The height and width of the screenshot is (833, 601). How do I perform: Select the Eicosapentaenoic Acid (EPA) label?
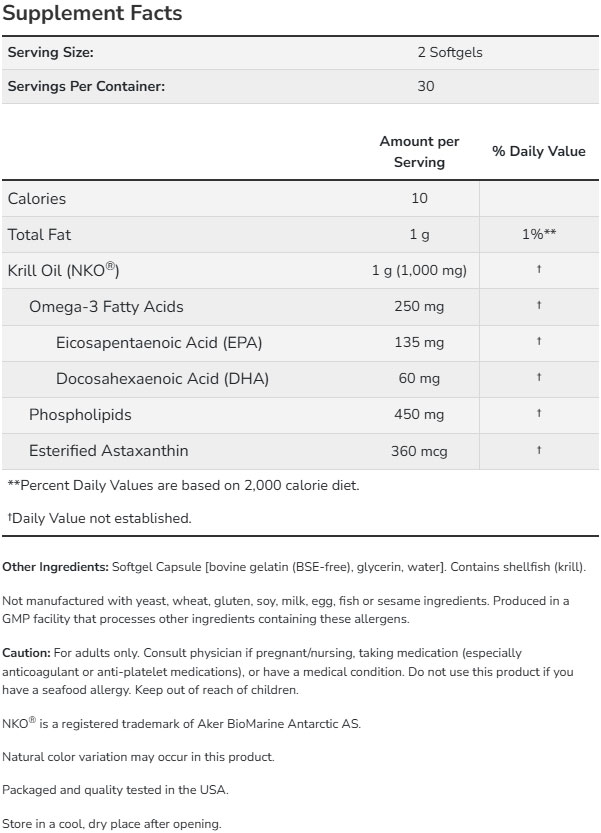159,343
